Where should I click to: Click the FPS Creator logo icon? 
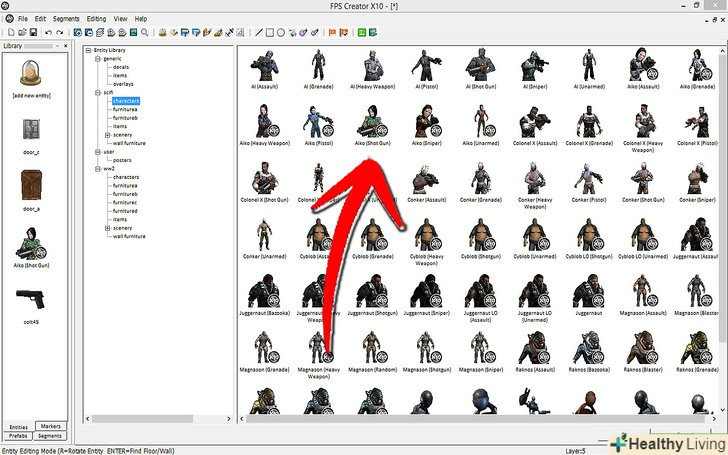point(9,19)
